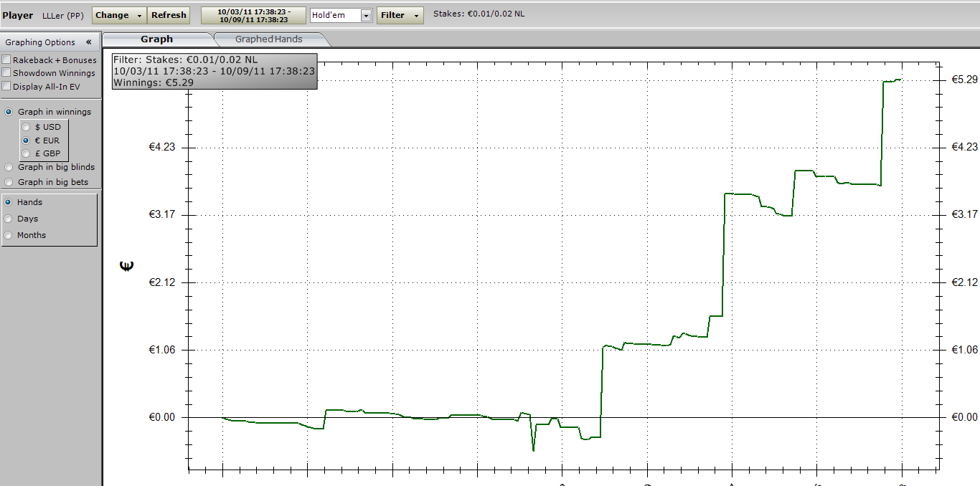Click the Graphing Options header text
The height and width of the screenshot is (486, 980).
tap(40, 42)
